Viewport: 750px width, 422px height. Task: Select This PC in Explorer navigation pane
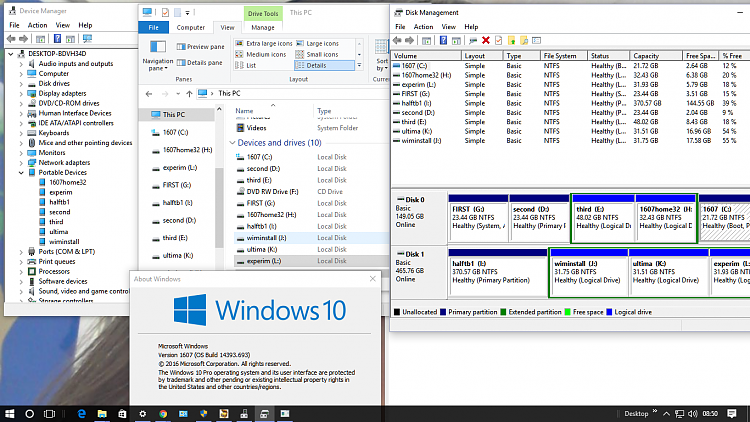(176, 115)
